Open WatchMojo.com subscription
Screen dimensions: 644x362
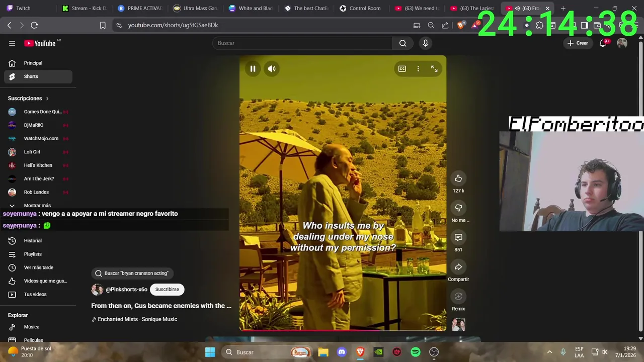pos(38,138)
